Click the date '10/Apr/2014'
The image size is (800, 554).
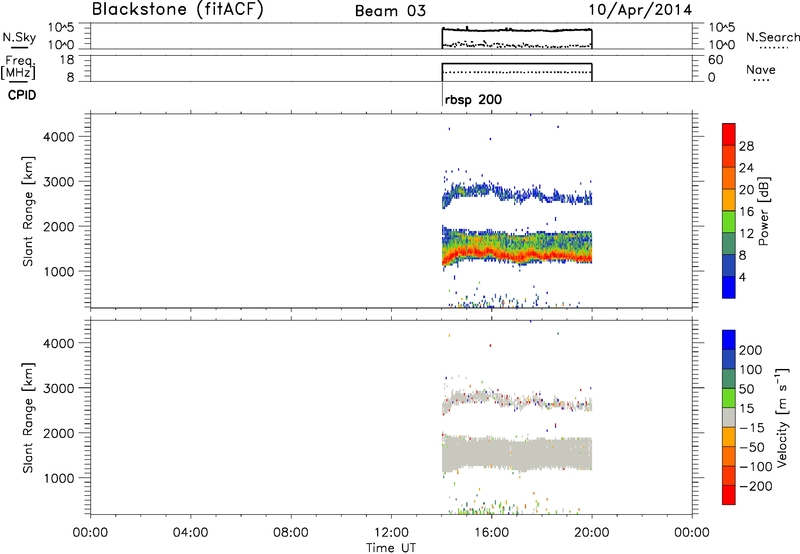[640, 10]
